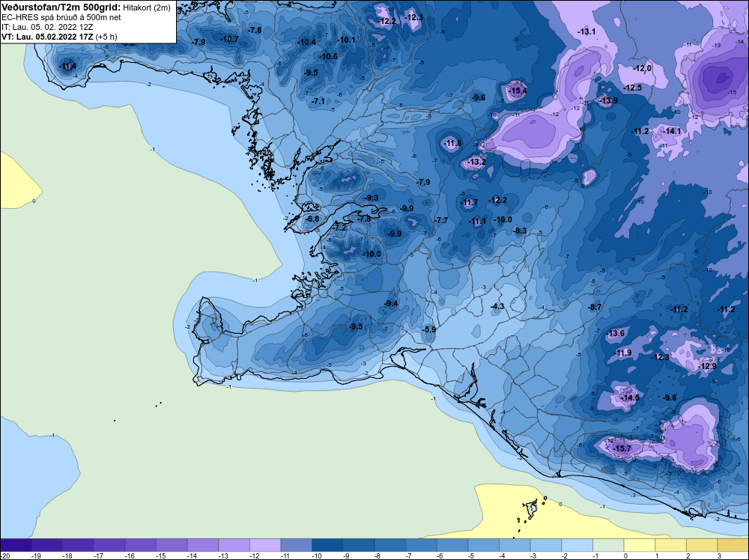Click the -6.8 temperature label

tap(312, 219)
